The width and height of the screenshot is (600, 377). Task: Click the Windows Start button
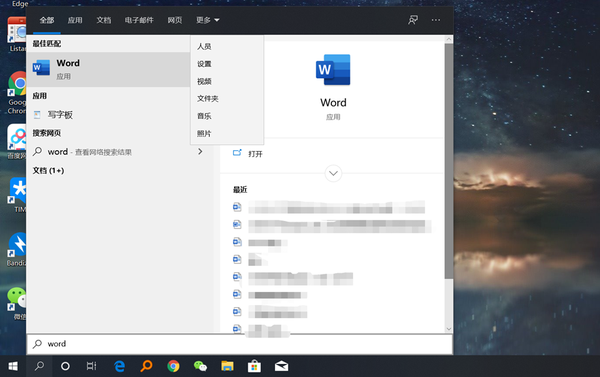tap(13, 366)
